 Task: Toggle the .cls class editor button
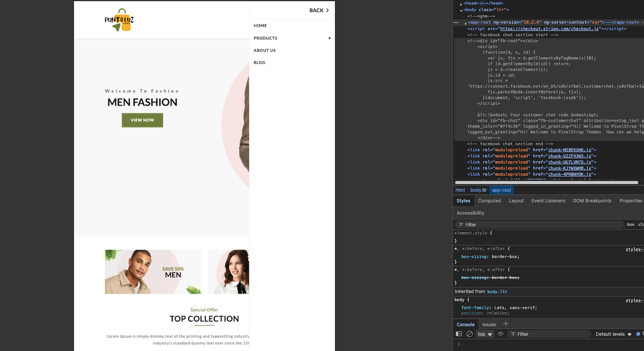click(x=640, y=225)
